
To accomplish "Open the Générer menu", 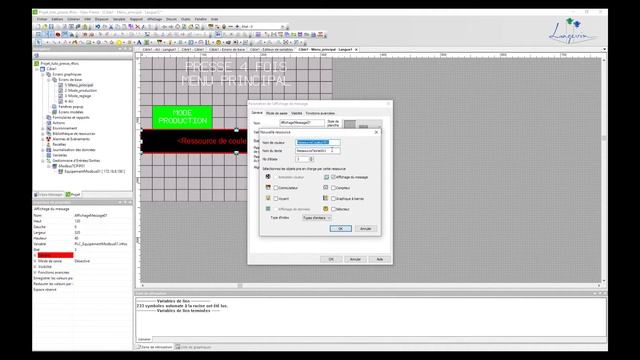I will click(x=74, y=19).
